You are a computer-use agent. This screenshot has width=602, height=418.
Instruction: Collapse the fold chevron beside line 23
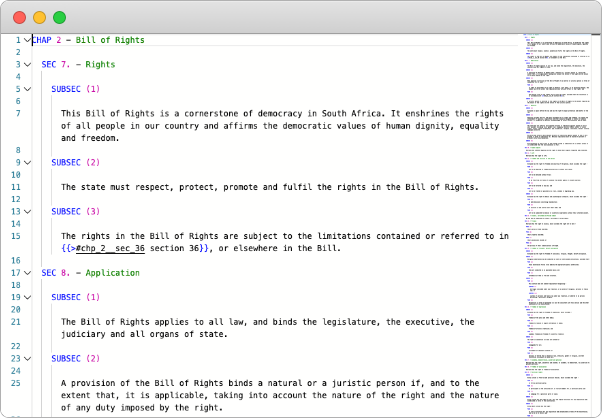tap(27, 359)
